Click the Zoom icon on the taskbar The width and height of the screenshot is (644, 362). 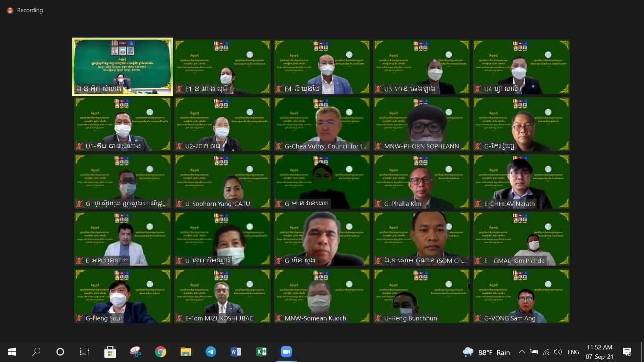tap(286, 352)
